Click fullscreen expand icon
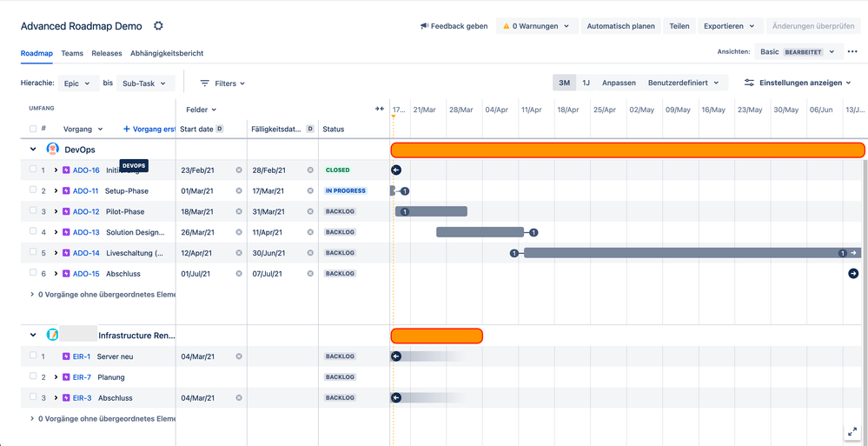Screen dimensions: 868x446 click(x=852, y=432)
